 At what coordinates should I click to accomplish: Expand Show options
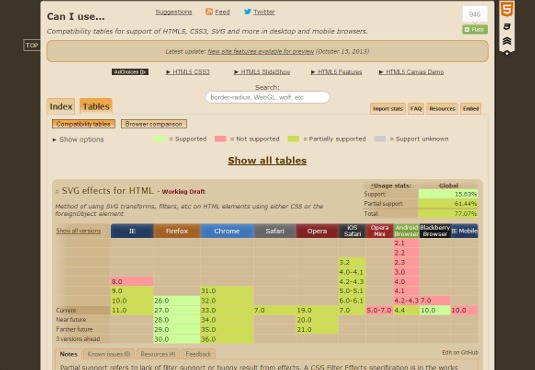click(78, 139)
